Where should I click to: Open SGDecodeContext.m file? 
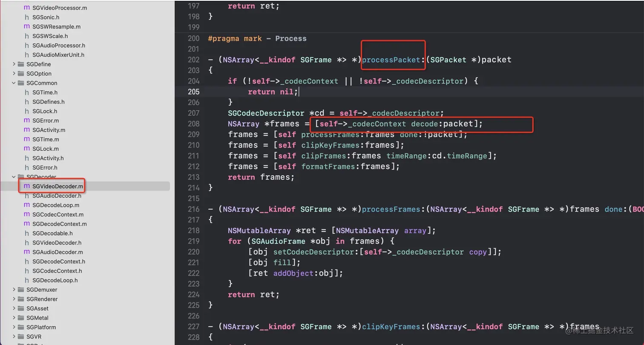pyautogui.click(x=59, y=224)
